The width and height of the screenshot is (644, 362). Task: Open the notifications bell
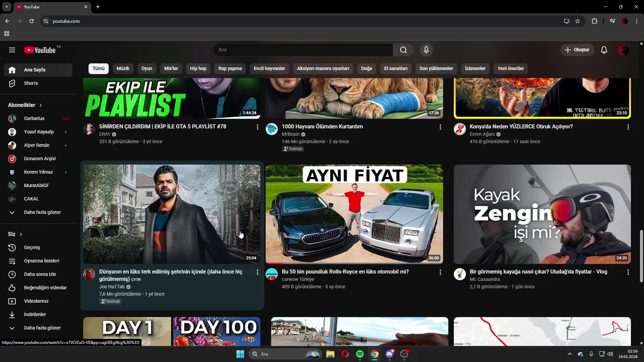(x=604, y=50)
